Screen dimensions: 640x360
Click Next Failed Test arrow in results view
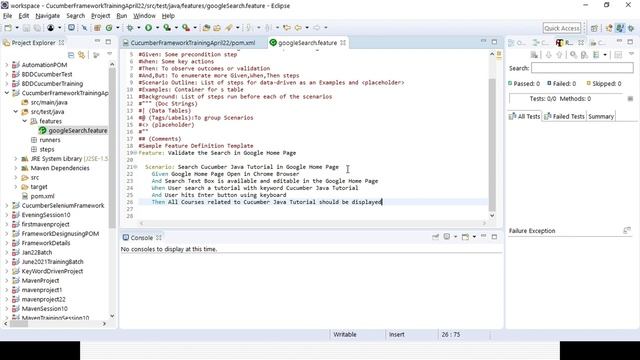pyautogui.click(x=548, y=55)
